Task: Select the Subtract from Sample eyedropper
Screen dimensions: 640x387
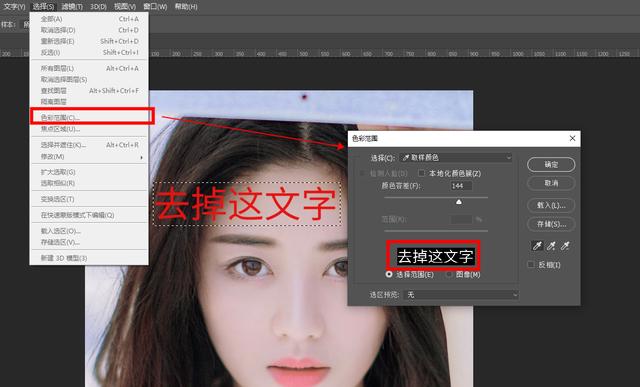Action: pyautogui.click(x=565, y=246)
